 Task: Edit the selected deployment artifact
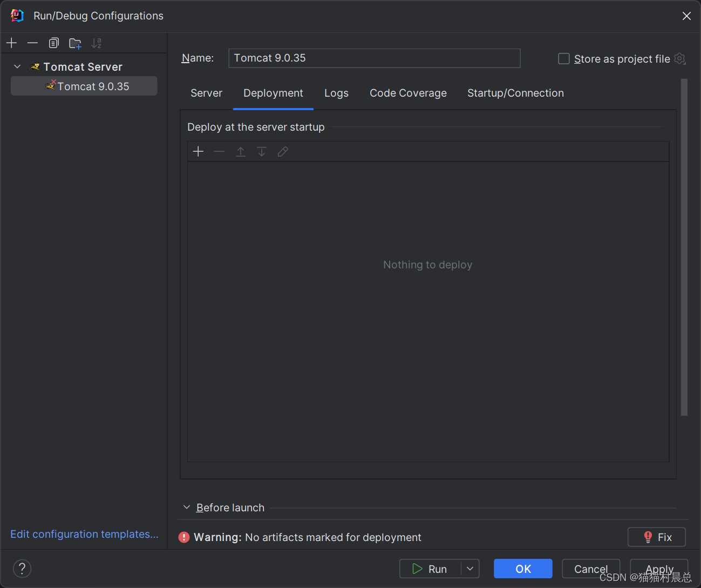(x=283, y=151)
